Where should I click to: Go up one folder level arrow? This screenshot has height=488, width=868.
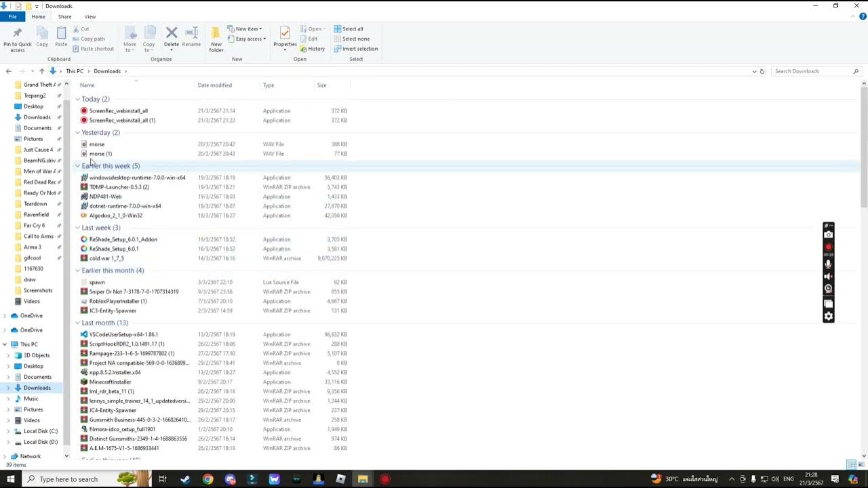(41, 71)
